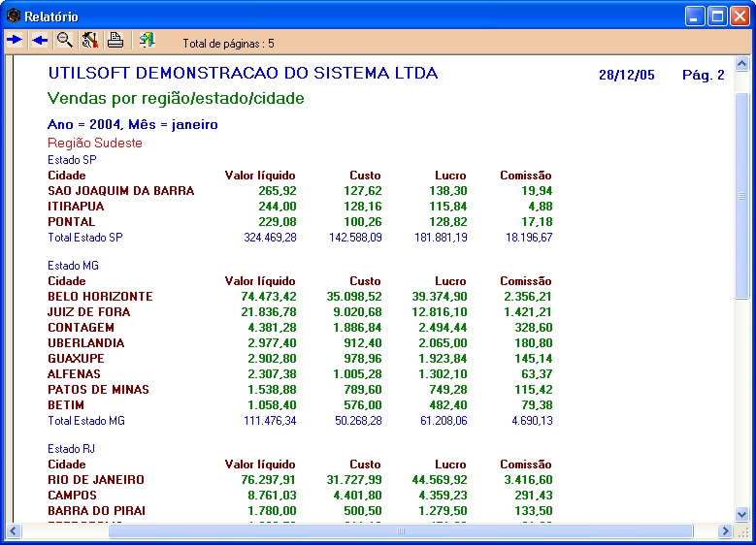Click 'Total Estado SP' label

84,238
